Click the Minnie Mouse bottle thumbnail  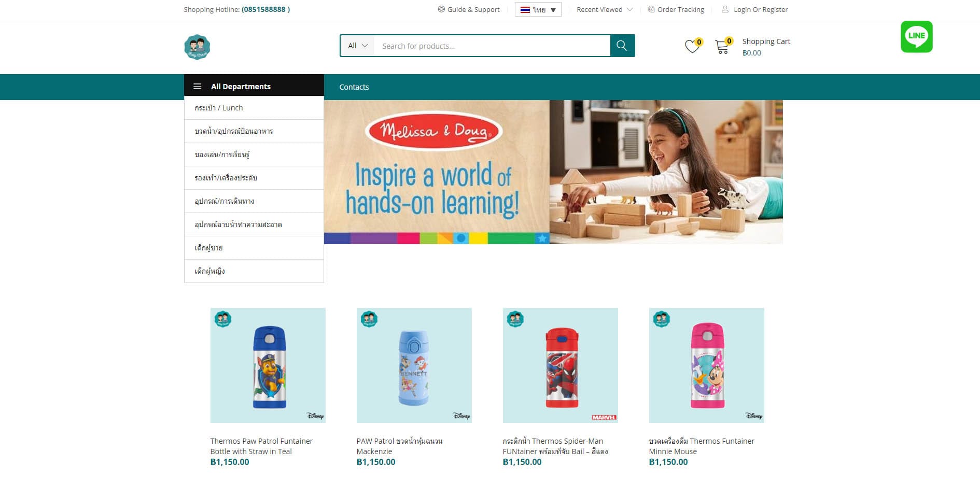click(x=706, y=365)
